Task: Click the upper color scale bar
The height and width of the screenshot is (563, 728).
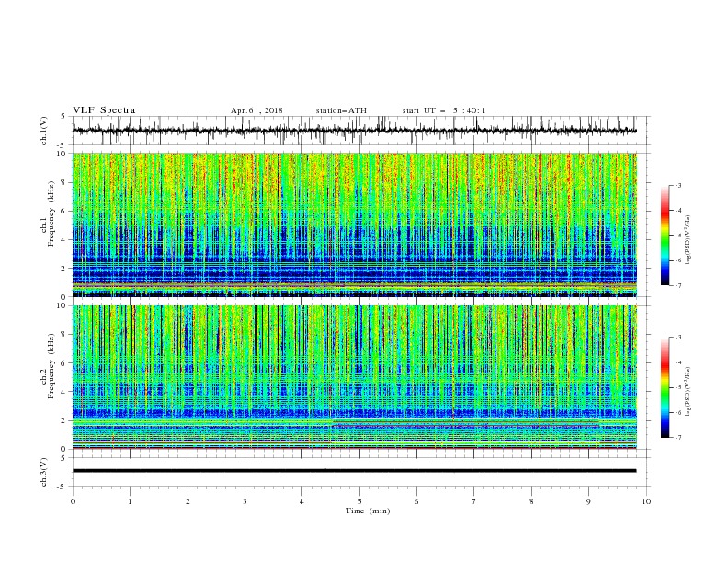Action: click(665, 236)
